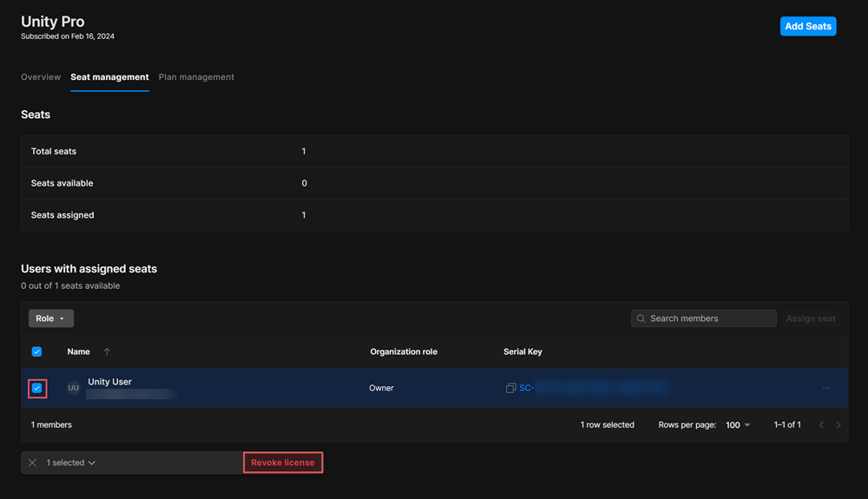Open the Role filter dropdown
Viewport: 868px width, 499px height.
click(x=51, y=318)
